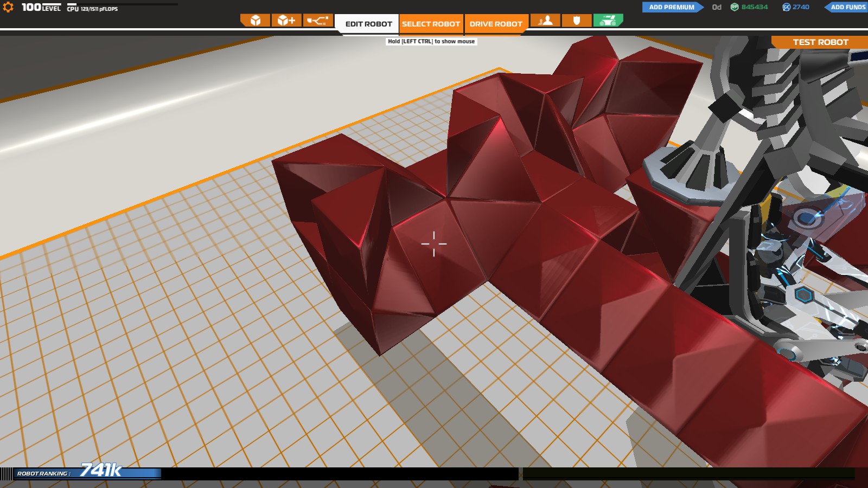Image resolution: width=868 pixels, height=488 pixels.
Task: Open the player profile icon
Action: pos(545,21)
